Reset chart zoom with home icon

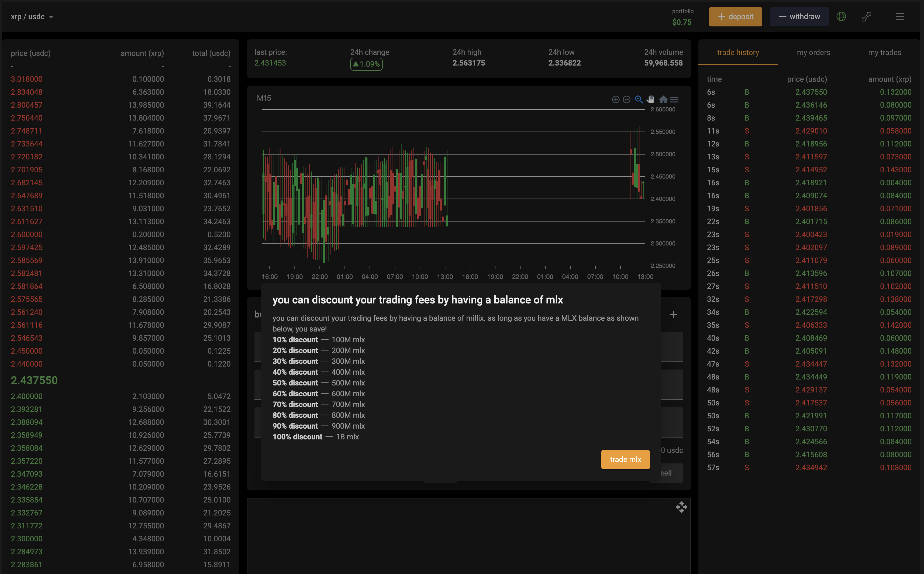click(x=663, y=100)
